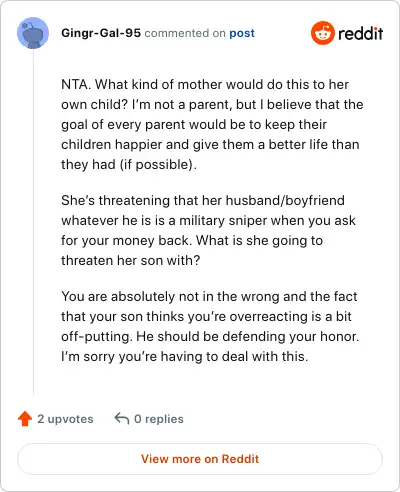Click the reddit wordmark text

click(x=361, y=33)
